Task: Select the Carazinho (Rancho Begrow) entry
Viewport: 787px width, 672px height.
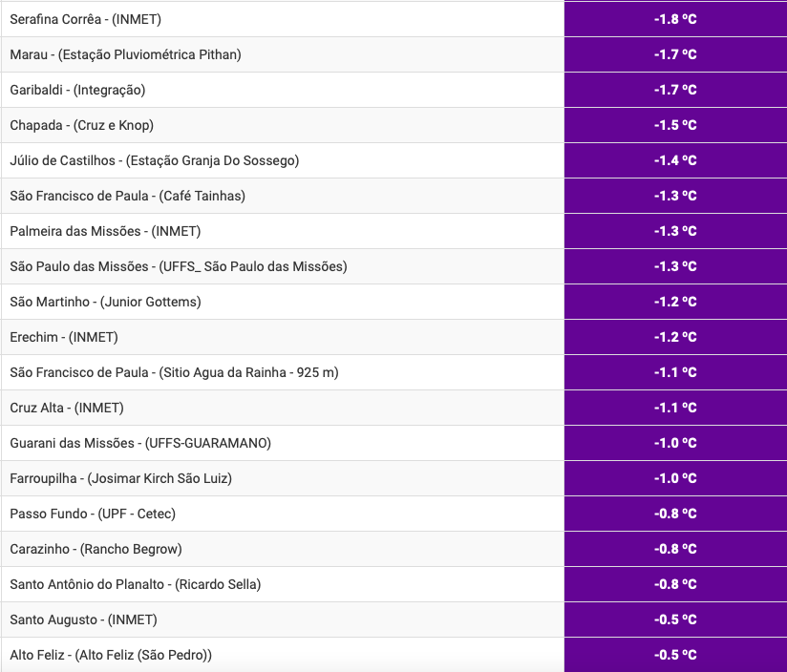Action: pyautogui.click(x=96, y=549)
